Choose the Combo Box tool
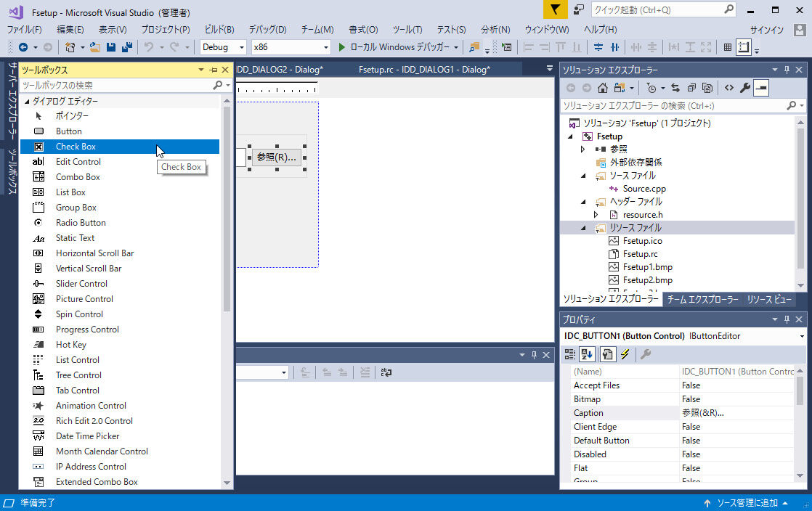This screenshot has width=812, height=511. tap(120, 177)
